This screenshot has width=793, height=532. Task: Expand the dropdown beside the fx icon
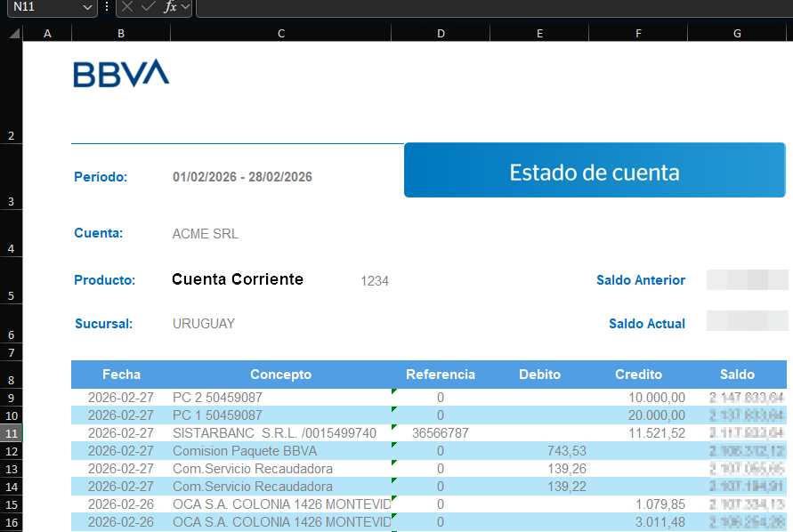pyautogui.click(x=185, y=7)
